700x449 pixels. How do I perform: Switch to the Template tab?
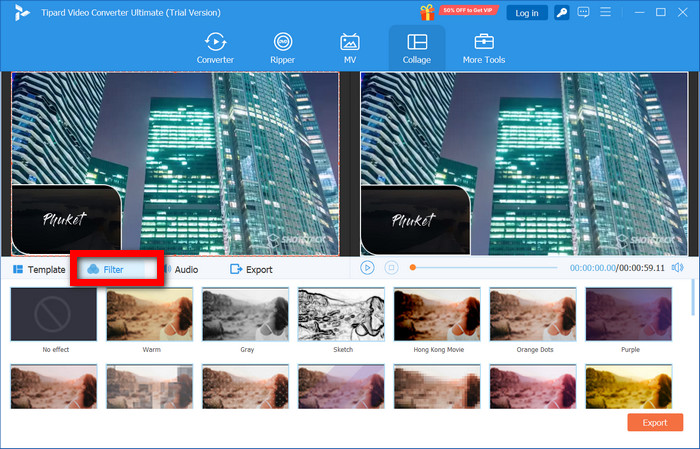click(x=39, y=270)
